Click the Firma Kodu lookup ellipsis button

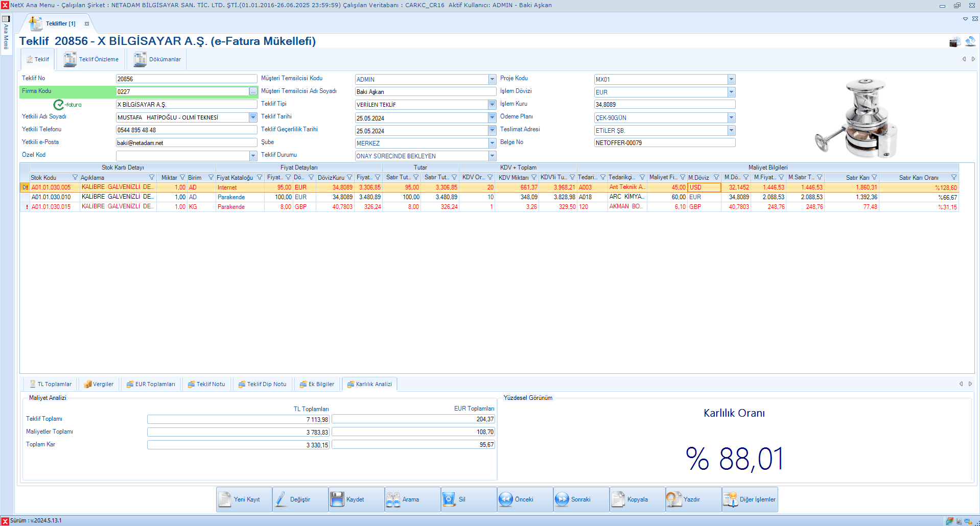253,92
